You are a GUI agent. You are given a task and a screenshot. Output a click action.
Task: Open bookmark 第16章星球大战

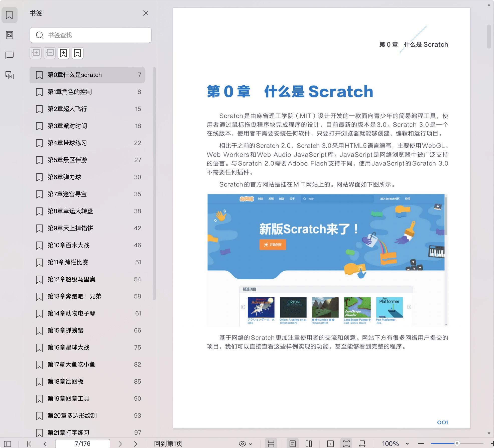(x=87, y=348)
